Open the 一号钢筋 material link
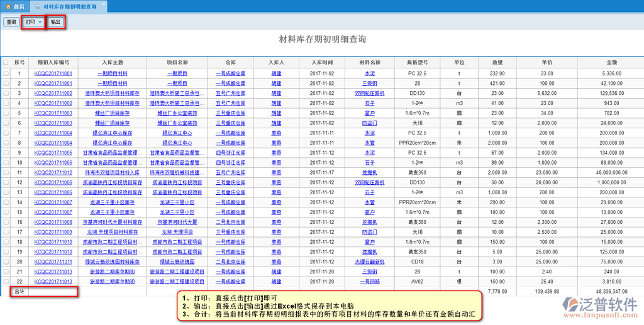This screenshot has height=325, width=644. point(369,281)
